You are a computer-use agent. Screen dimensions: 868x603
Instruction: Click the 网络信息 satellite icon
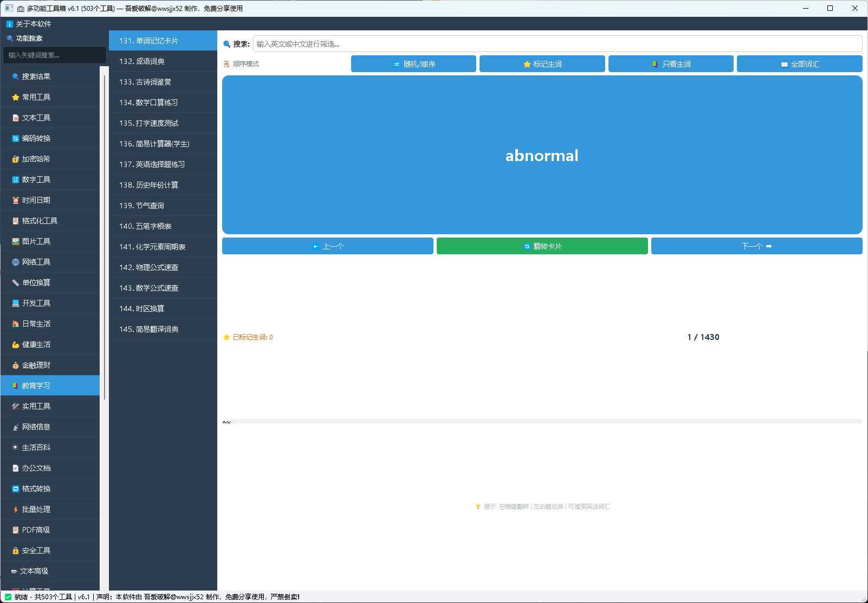click(16, 427)
